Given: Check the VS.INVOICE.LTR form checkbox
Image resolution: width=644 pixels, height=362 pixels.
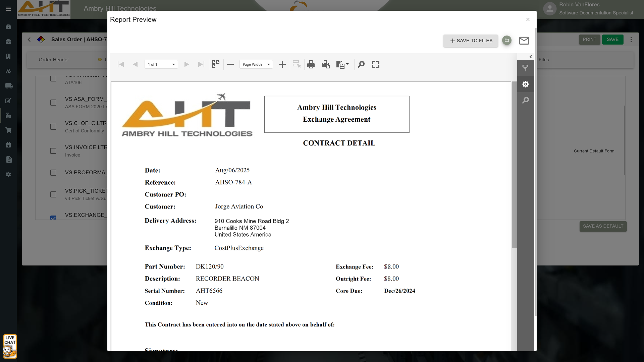Looking at the screenshot, I should [53, 151].
